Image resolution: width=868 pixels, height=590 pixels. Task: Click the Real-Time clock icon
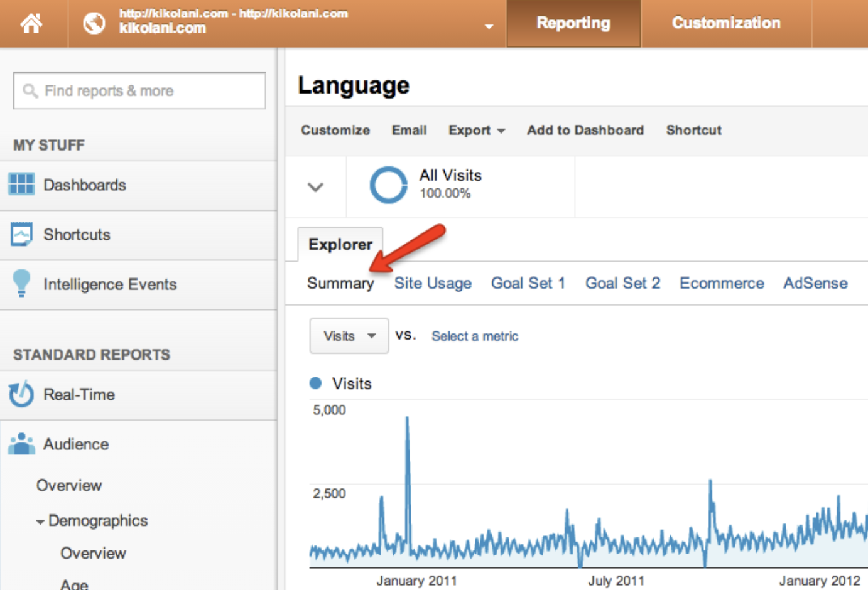click(x=21, y=394)
